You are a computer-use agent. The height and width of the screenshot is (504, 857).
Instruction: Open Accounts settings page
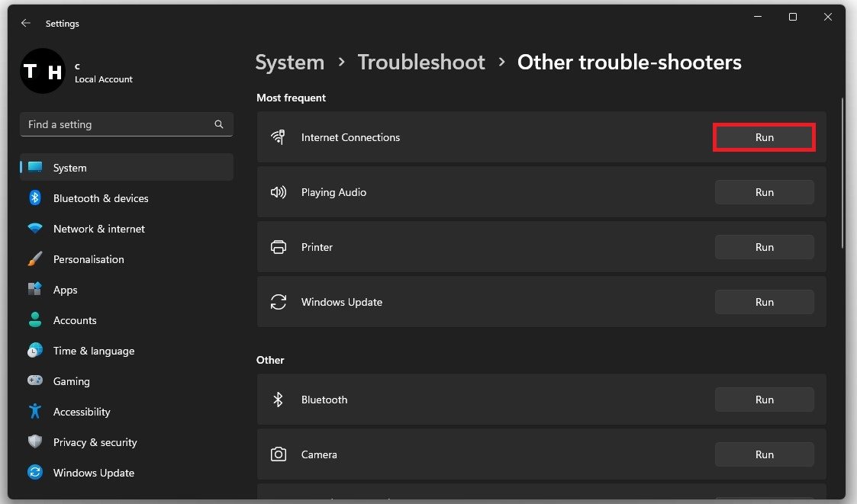coord(75,320)
